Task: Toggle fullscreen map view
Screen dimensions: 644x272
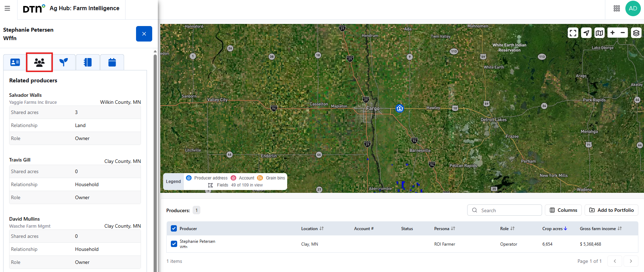Action: (x=573, y=33)
